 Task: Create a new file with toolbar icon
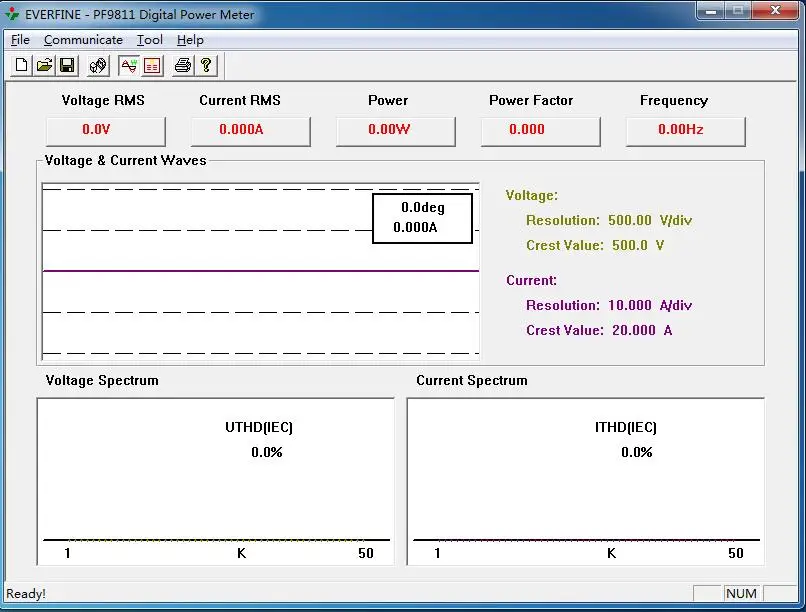[22, 66]
